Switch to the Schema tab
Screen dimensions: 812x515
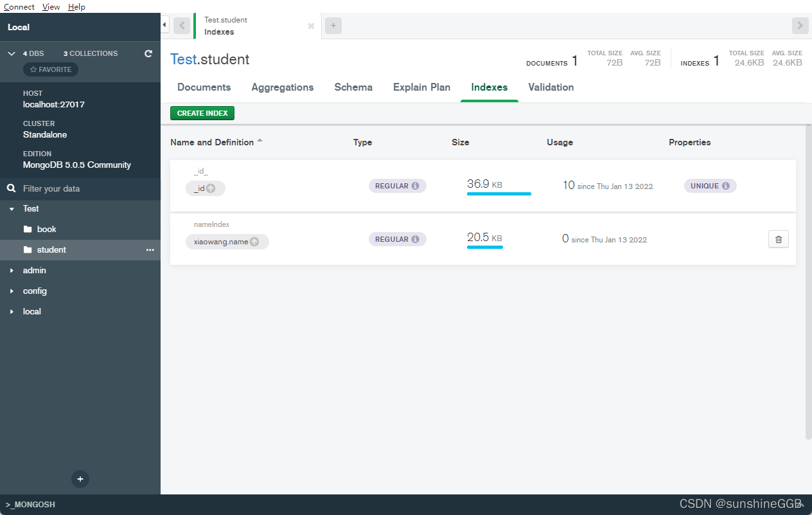[x=353, y=87]
